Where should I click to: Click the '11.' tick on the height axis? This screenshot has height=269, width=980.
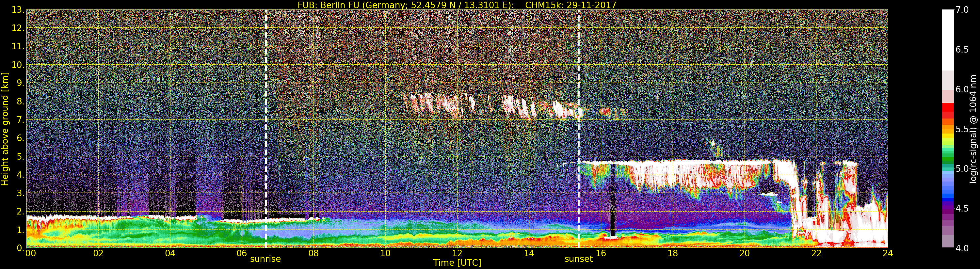point(18,46)
